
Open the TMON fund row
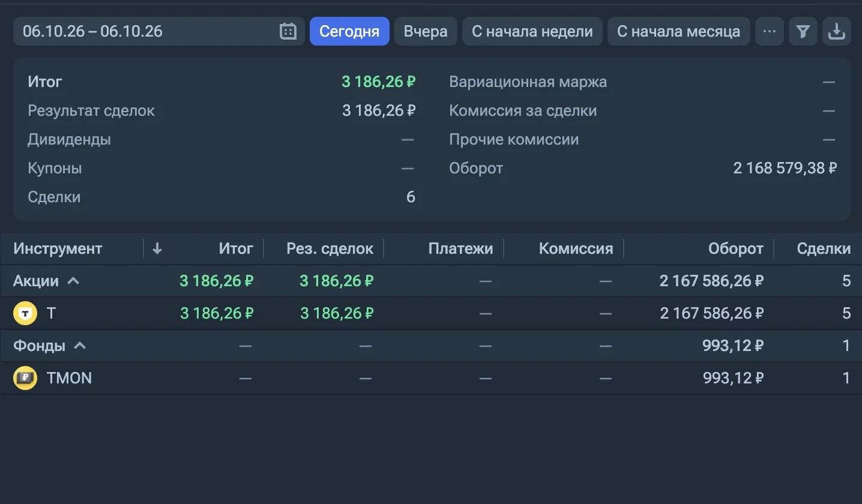pos(431,378)
